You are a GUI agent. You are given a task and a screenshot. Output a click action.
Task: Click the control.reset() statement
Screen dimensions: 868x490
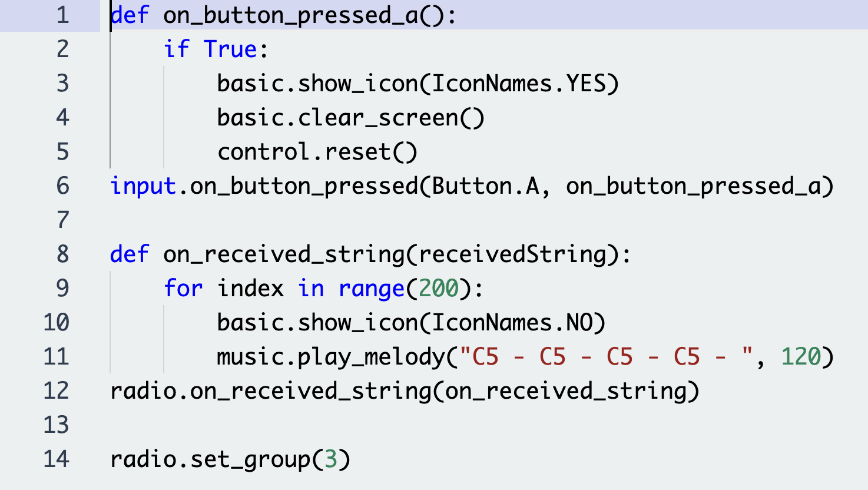click(317, 152)
